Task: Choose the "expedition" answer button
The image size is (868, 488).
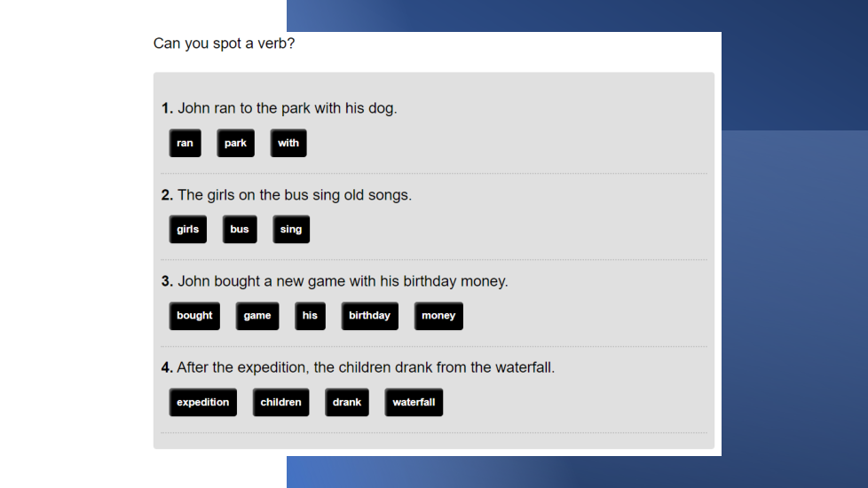Action: coord(202,402)
